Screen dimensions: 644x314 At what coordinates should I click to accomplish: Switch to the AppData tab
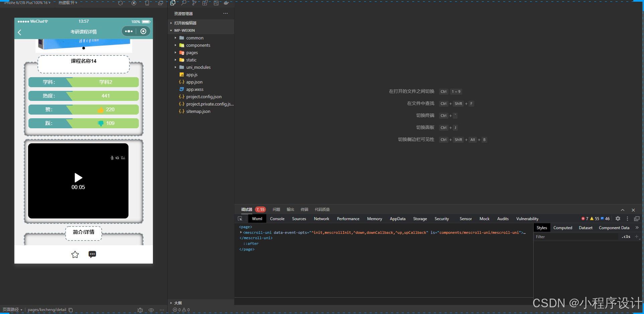pos(397,219)
